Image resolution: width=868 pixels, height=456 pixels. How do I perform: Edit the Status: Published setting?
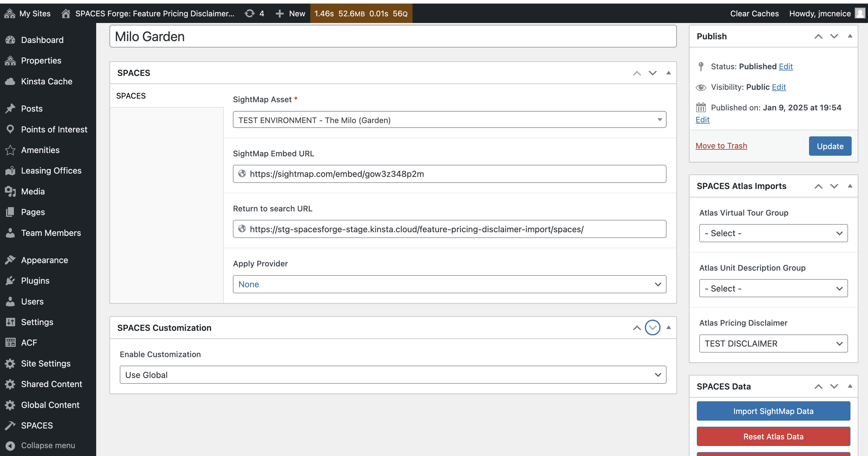click(x=786, y=66)
